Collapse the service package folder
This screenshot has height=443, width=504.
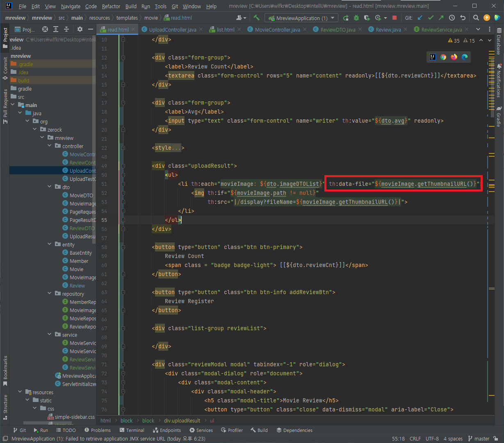click(x=50, y=335)
